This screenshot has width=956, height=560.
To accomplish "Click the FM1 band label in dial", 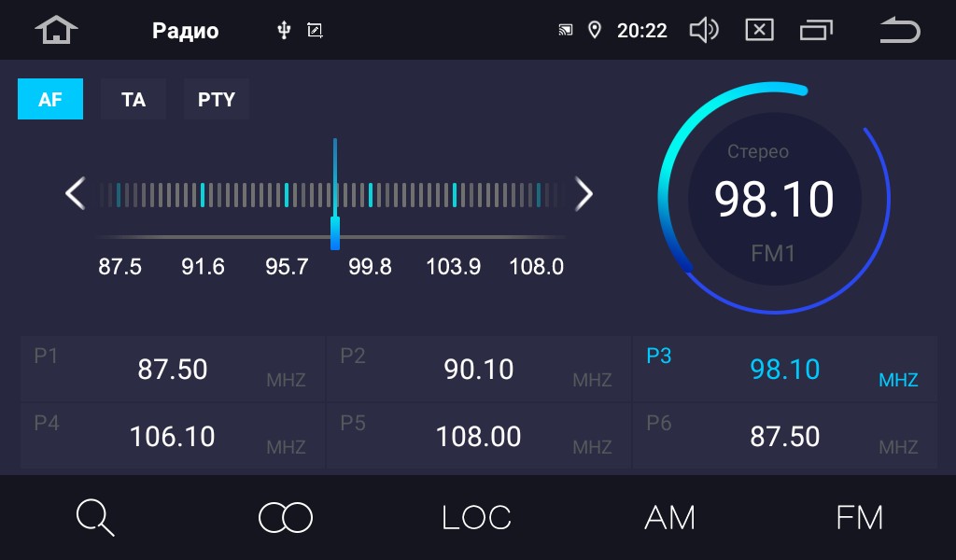I will click(x=773, y=253).
